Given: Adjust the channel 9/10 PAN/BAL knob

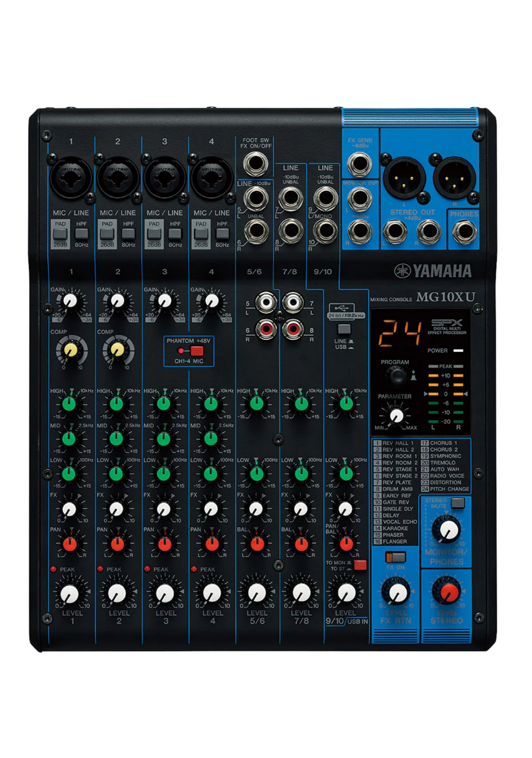Looking at the screenshot, I should (346, 543).
